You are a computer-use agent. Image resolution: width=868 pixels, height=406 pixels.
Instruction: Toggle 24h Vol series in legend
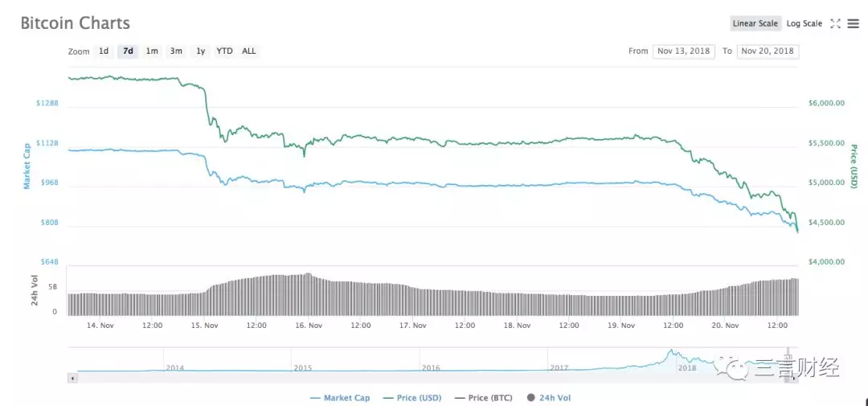549,398
